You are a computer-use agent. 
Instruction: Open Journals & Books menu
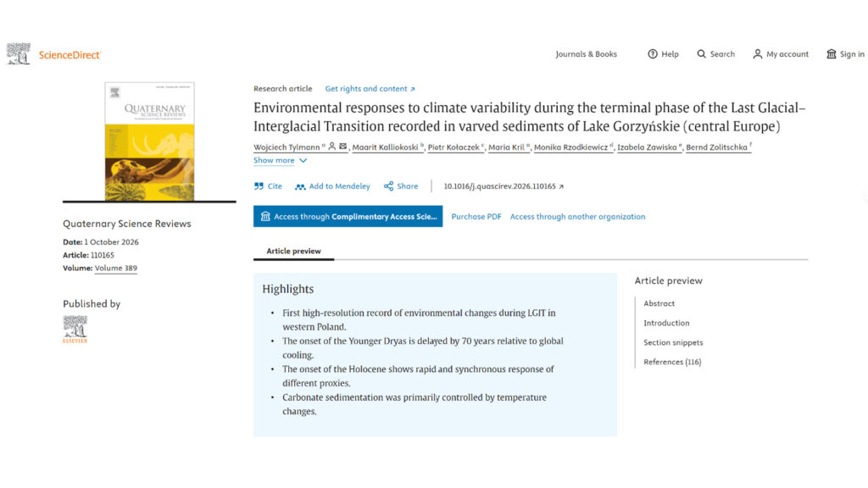point(587,54)
